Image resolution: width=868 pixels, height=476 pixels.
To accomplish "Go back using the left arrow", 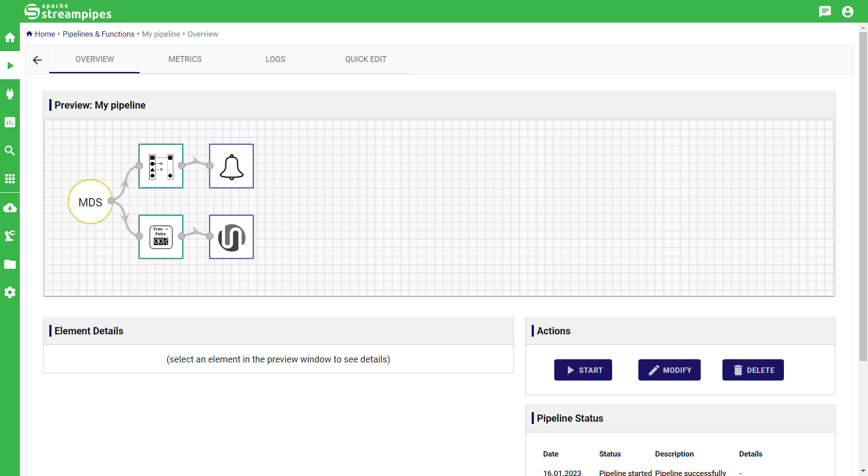I will 37,60.
